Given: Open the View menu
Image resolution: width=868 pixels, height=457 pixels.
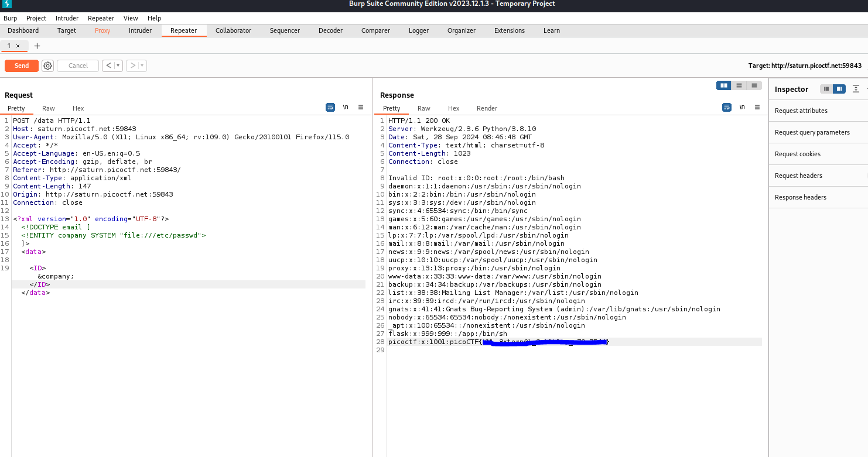Looking at the screenshot, I should click(x=131, y=18).
